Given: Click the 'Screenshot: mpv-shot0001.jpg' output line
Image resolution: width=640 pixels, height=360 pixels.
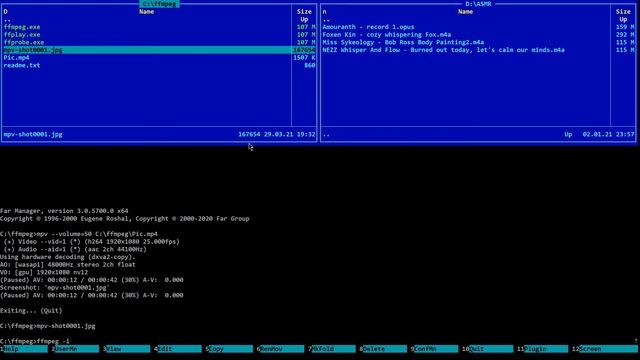Looking at the screenshot, I should coord(55,288).
